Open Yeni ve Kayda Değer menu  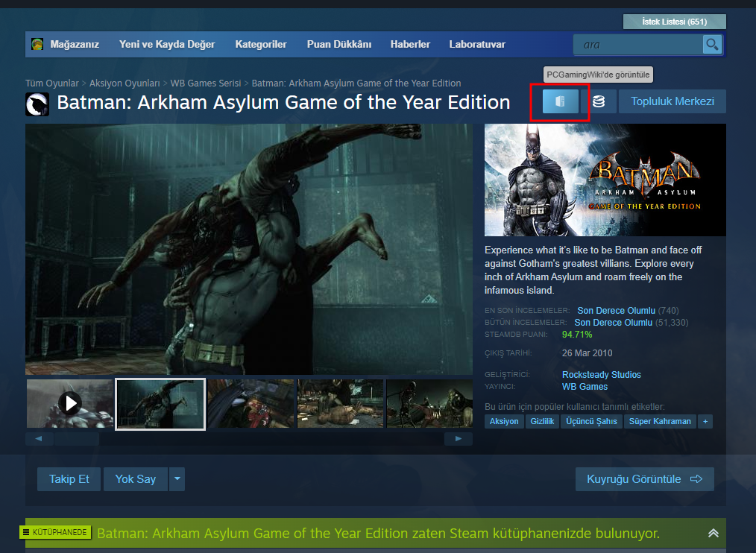point(167,45)
